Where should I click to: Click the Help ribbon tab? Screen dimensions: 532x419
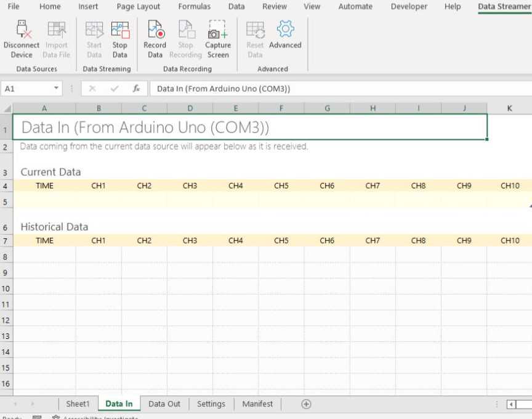pyautogui.click(x=453, y=6)
